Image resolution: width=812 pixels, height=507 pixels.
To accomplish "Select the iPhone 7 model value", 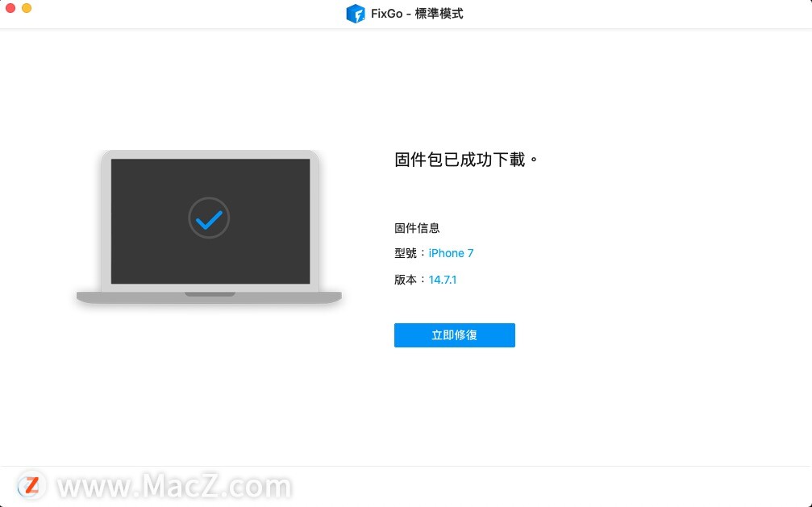I will pyautogui.click(x=451, y=253).
